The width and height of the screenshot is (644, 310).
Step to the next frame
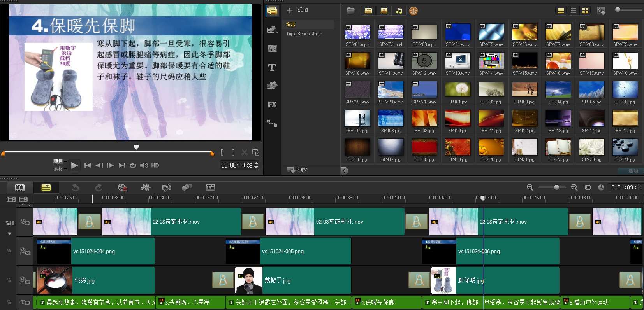(x=110, y=165)
